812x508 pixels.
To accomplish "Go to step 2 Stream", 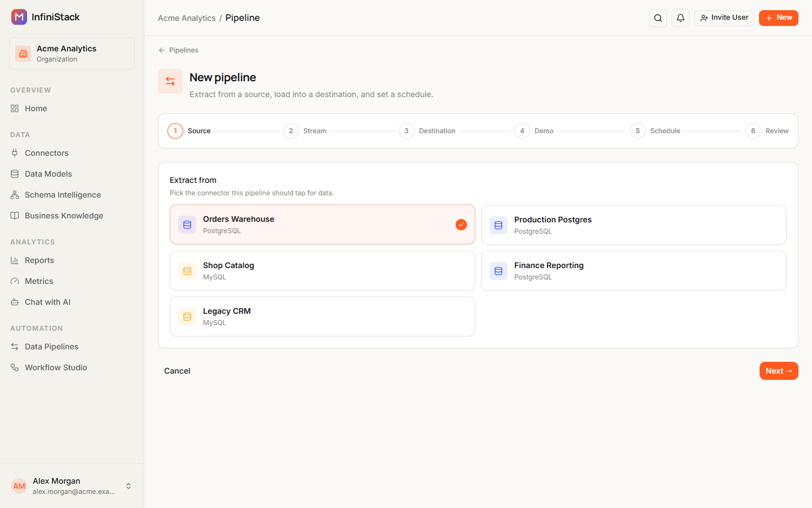I will pos(304,131).
